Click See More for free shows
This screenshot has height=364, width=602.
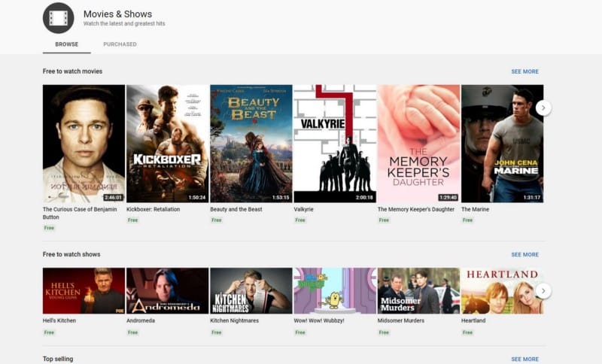click(524, 255)
